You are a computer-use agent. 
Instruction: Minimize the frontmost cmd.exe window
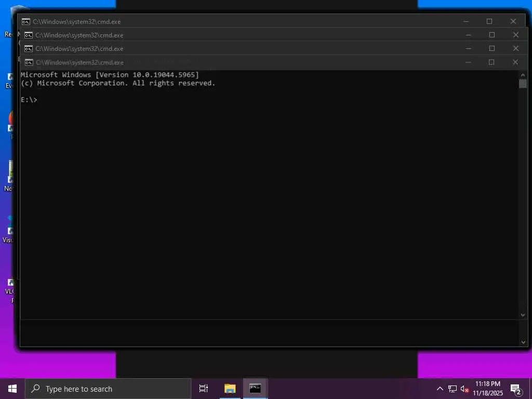[468, 62]
